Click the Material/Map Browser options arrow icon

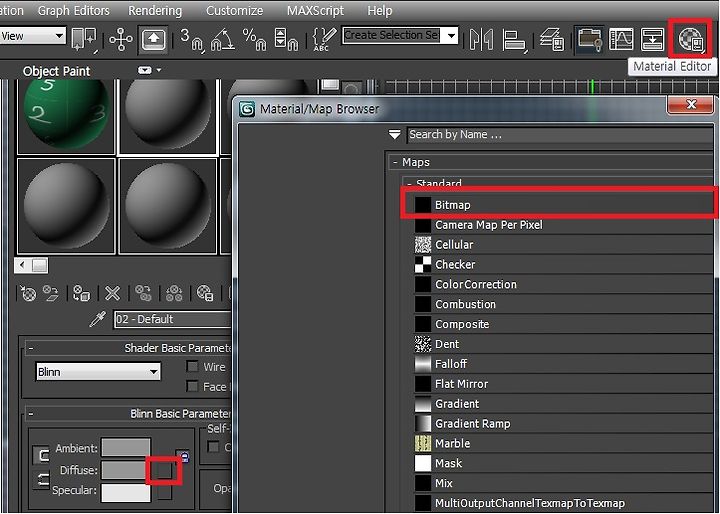coord(394,135)
